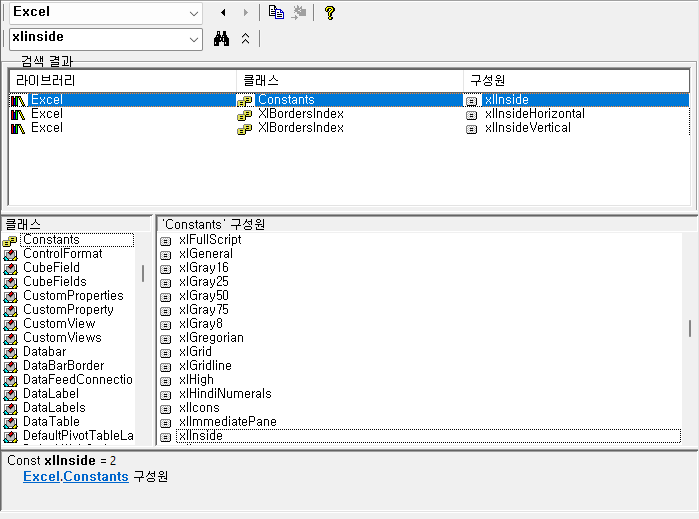Select the xlGrid member
This screenshot has width=699, height=519.
195,351
